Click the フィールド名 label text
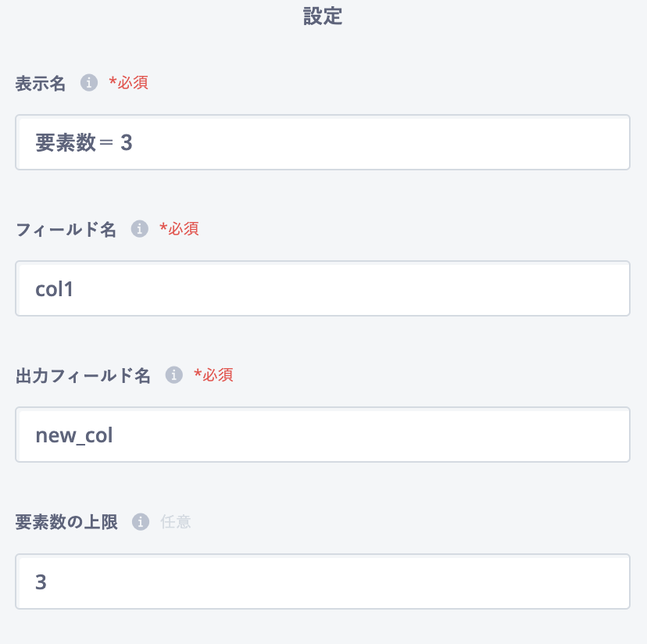 click(x=66, y=230)
